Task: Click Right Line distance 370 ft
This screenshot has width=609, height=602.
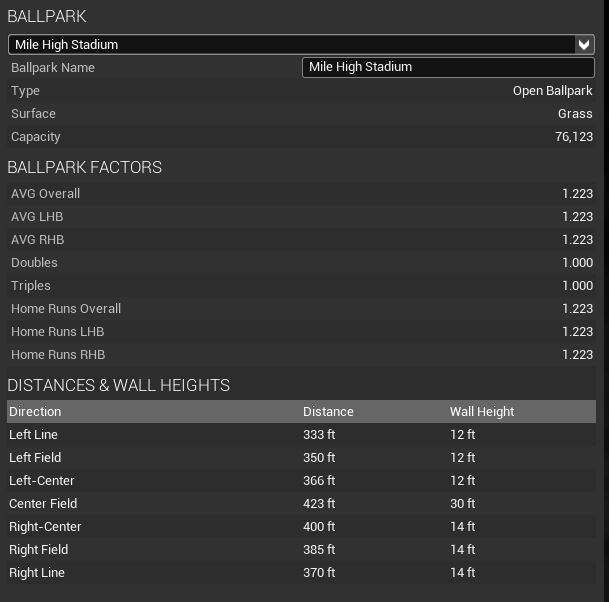Action: coord(319,573)
